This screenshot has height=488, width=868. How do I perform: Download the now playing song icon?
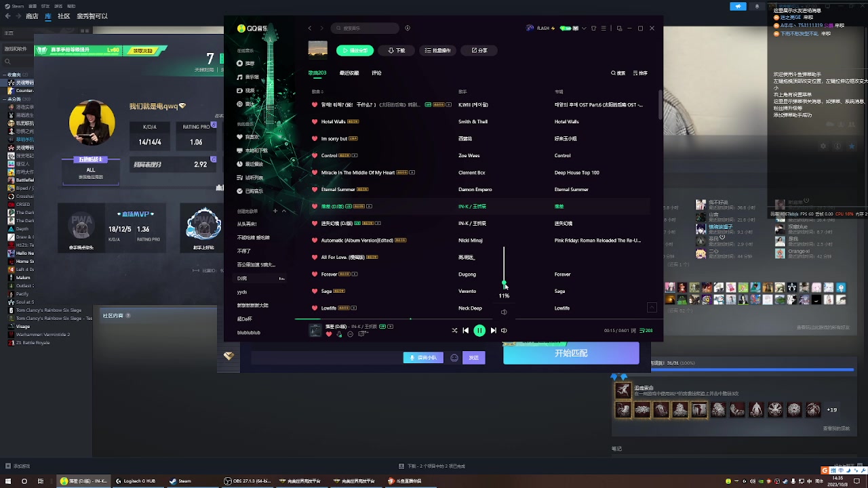[x=340, y=334]
